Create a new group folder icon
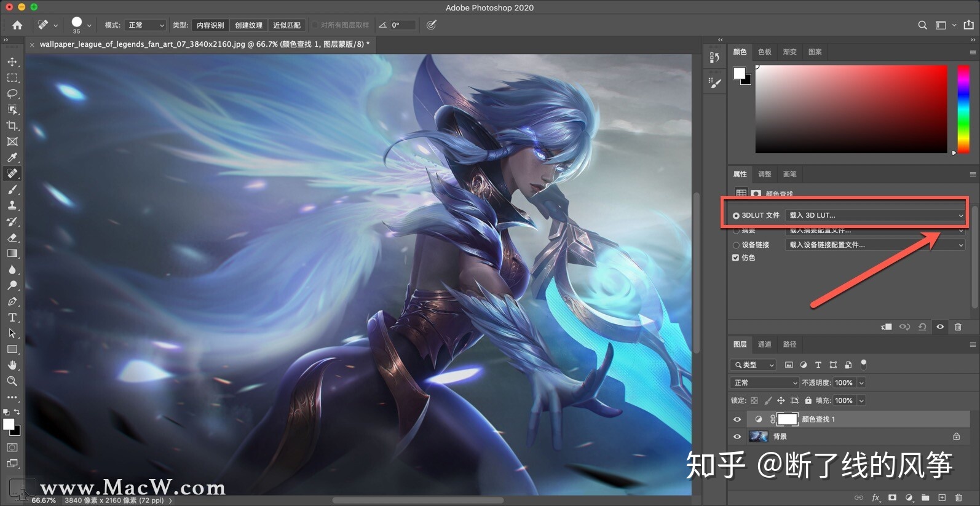The width and height of the screenshot is (980, 506). pyautogui.click(x=925, y=497)
